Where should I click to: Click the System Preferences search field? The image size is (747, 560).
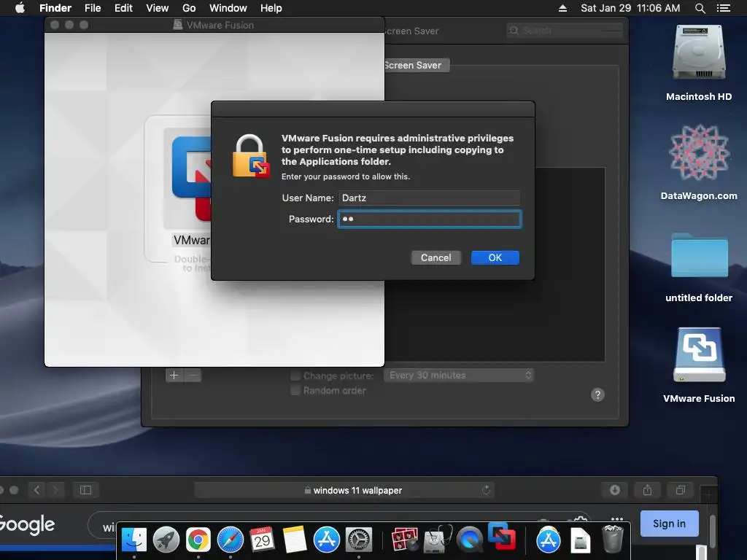(x=565, y=31)
